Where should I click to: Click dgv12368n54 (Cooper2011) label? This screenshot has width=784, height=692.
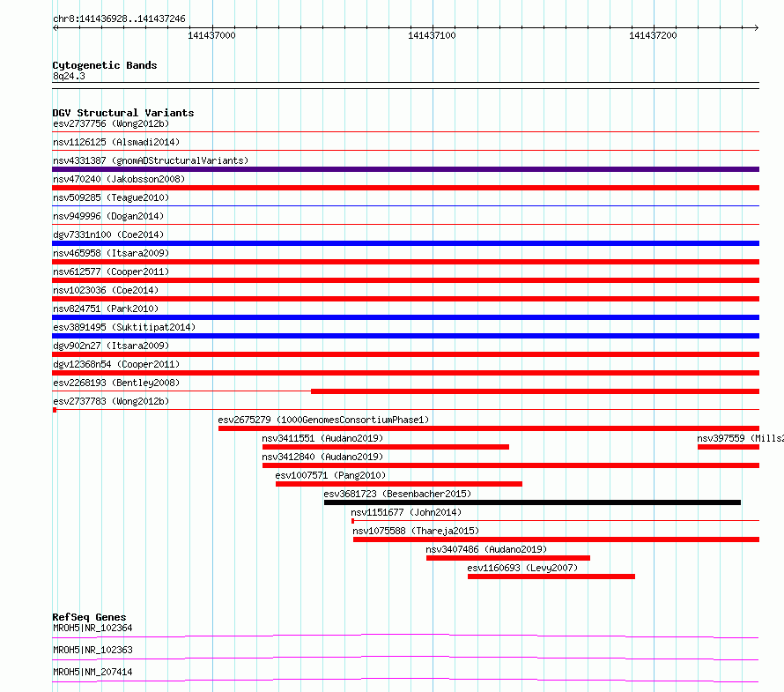[x=116, y=364]
